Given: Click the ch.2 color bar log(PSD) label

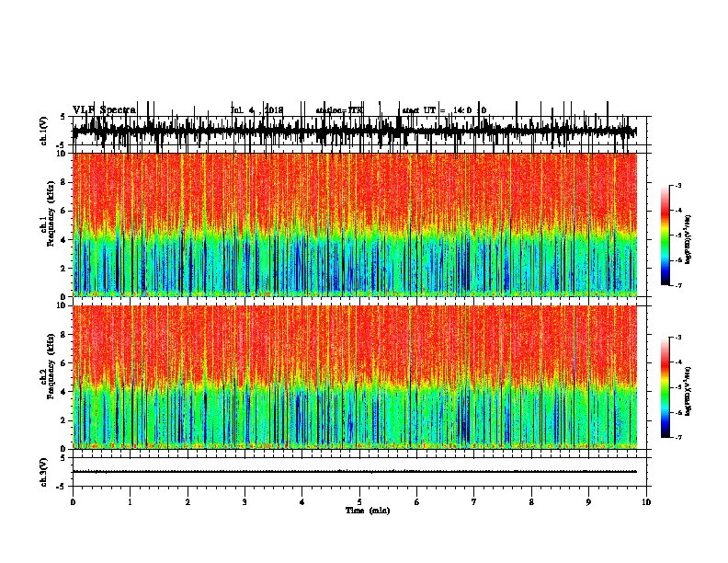Looking at the screenshot, I should [x=688, y=391].
